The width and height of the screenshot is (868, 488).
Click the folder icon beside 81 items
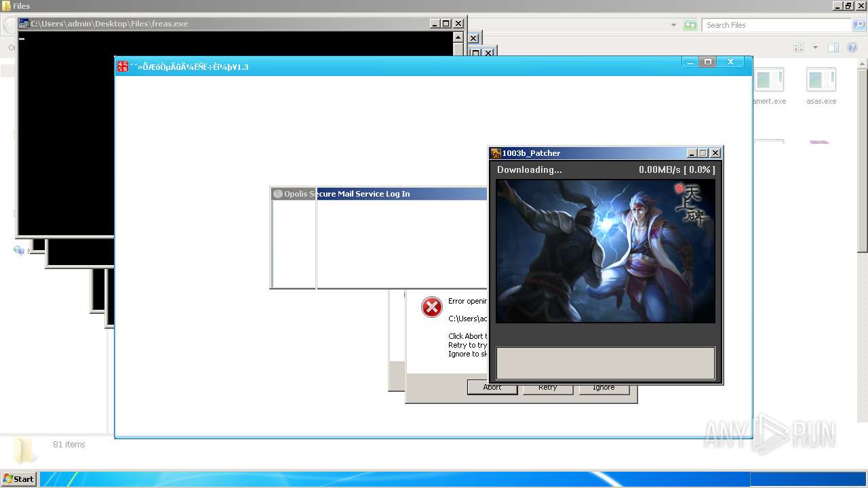(x=24, y=451)
